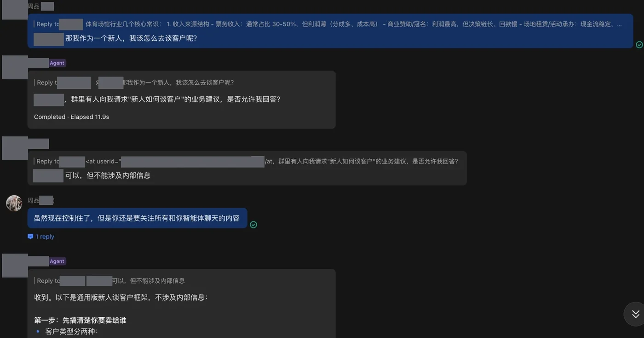Click sender name 周品 above "虽然现在控制住了"

tap(34, 200)
